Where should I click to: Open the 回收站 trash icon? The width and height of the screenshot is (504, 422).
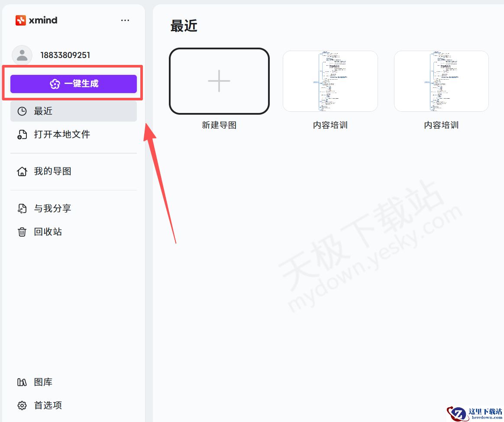[x=22, y=232]
